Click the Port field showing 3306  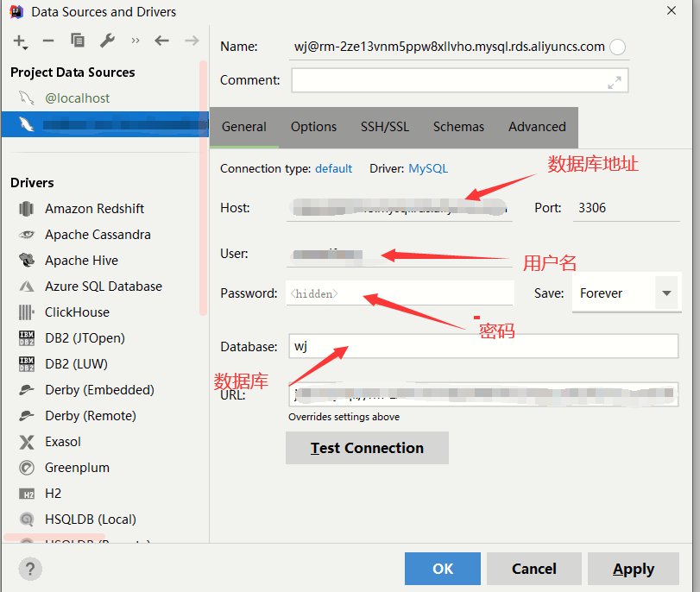[x=627, y=208]
